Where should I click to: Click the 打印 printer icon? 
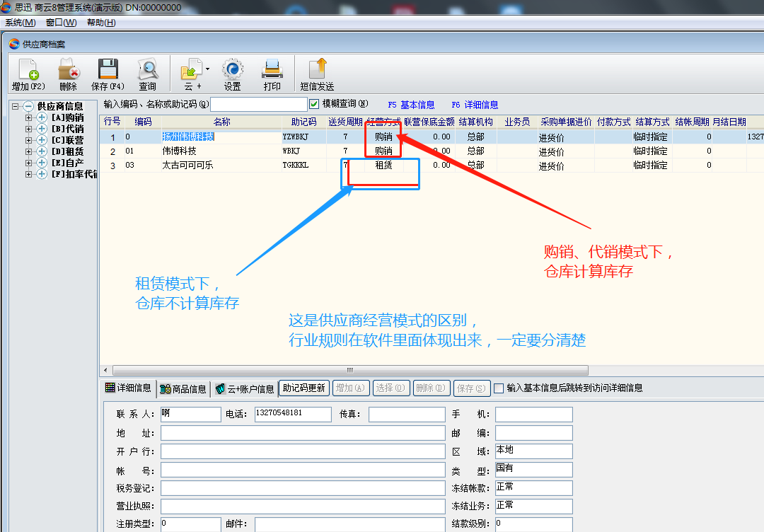click(x=272, y=71)
